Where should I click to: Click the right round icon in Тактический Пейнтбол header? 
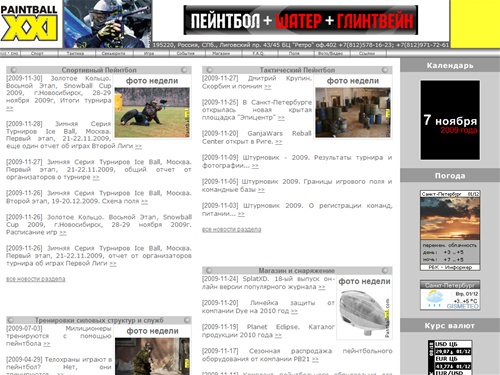pyautogui.click(x=385, y=70)
